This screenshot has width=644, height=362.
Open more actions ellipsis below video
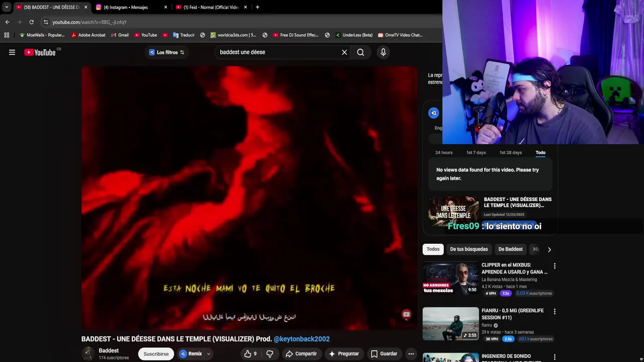(411, 354)
